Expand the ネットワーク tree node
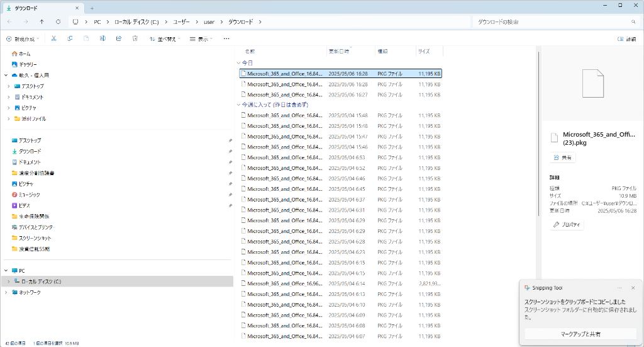Image resolution: width=644 pixels, height=347 pixels. point(6,292)
